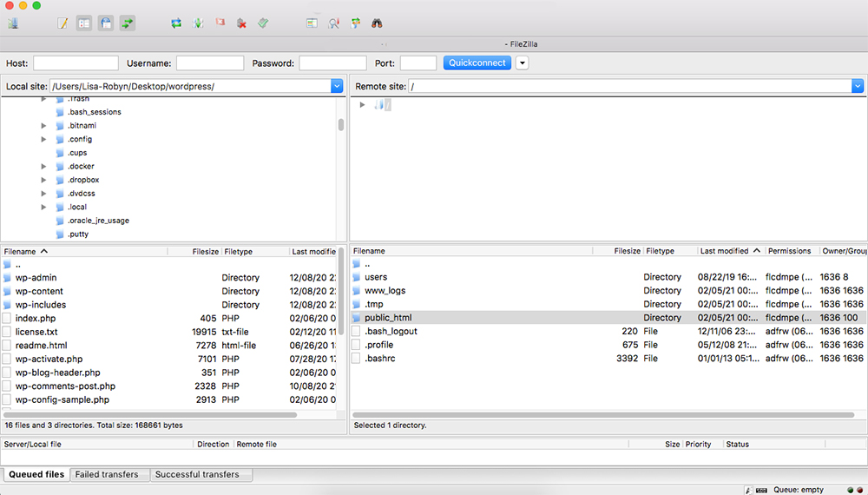Image resolution: width=868 pixels, height=495 pixels.
Task: Select the wp-admin directory folder icon
Action: (x=7, y=278)
